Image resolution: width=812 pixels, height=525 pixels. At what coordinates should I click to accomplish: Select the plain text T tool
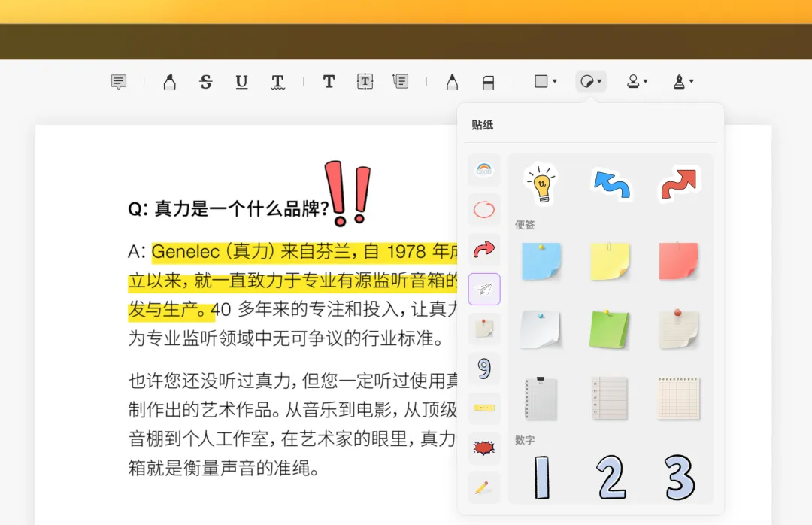click(329, 81)
